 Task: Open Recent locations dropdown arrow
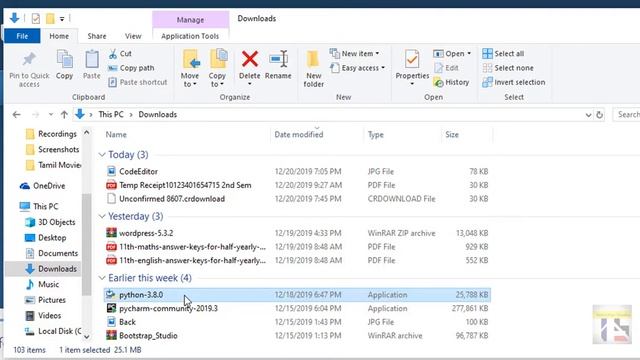tap(51, 115)
